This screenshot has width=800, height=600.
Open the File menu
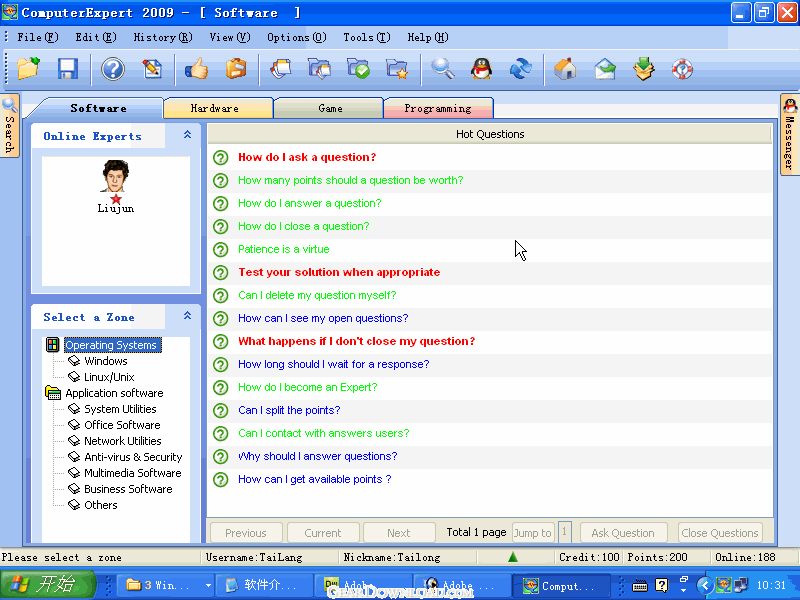tap(38, 37)
